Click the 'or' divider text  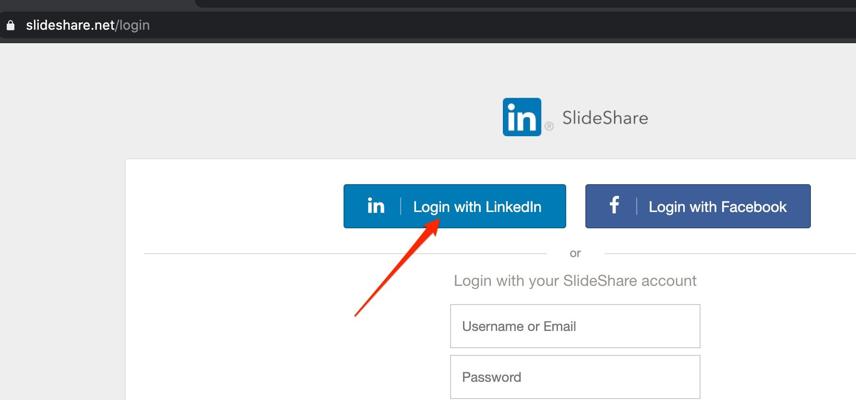tap(575, 254)
